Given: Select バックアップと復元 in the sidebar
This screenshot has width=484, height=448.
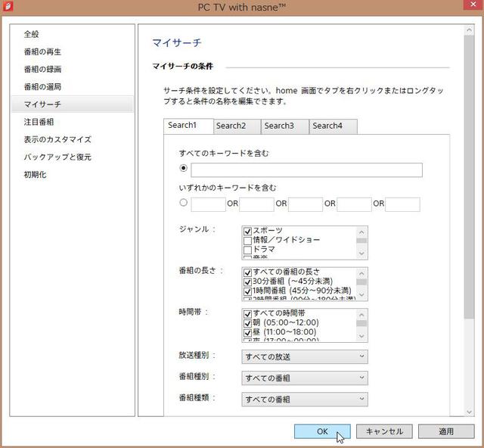Looking at the screenshot, I should click(57, 157).
